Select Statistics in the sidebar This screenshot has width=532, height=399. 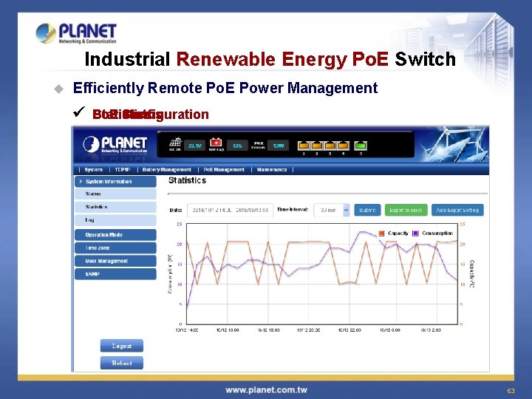click(115, 207)
